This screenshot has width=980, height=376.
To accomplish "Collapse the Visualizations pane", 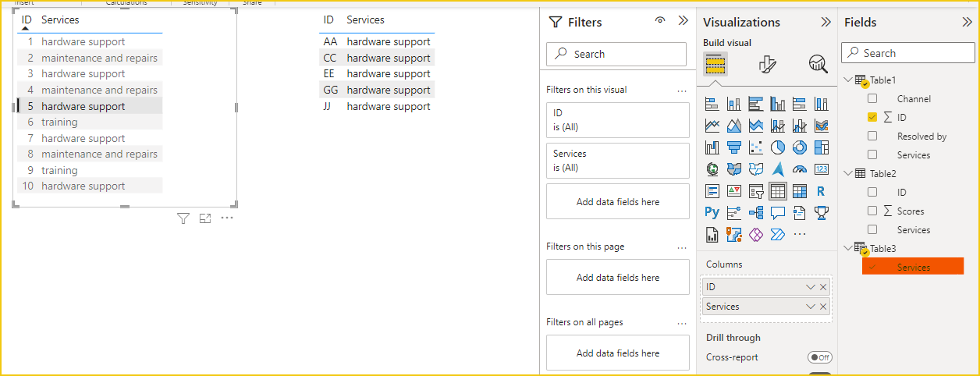I will click(826, 22).
